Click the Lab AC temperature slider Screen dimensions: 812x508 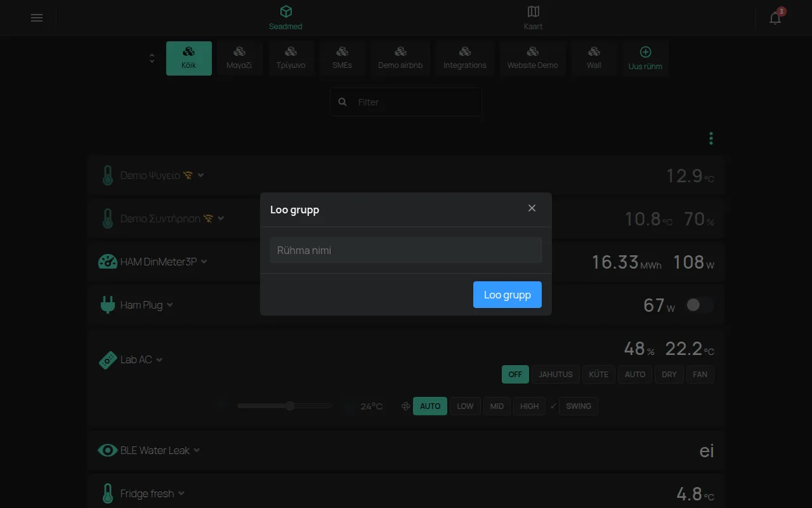pyautogui.click(x=284, y=406)
